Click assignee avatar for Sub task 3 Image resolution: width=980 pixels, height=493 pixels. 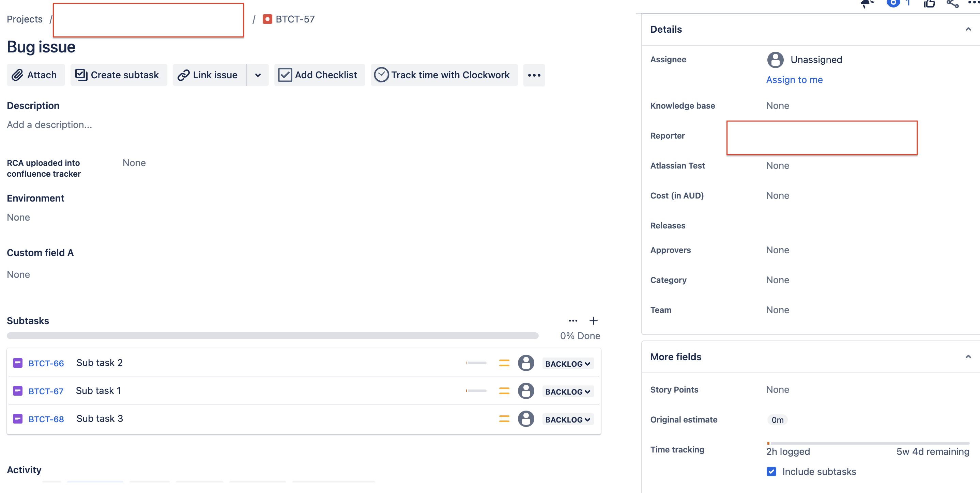tap(526, 419)
